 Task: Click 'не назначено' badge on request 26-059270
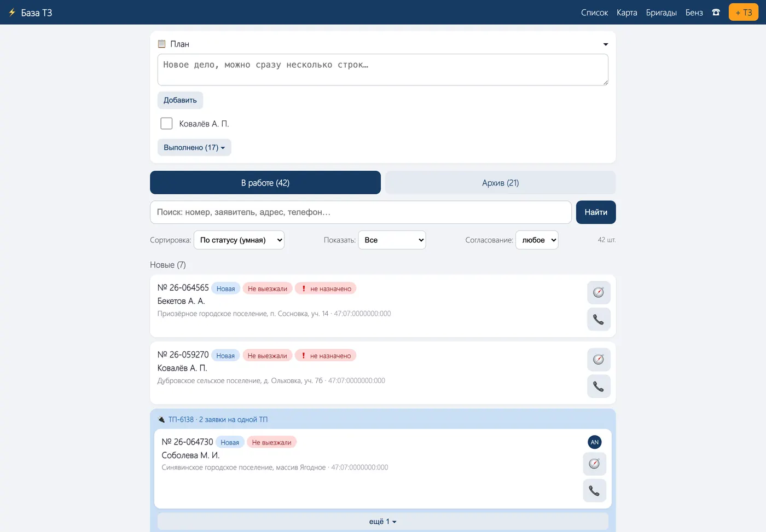[x=326, y=356]
